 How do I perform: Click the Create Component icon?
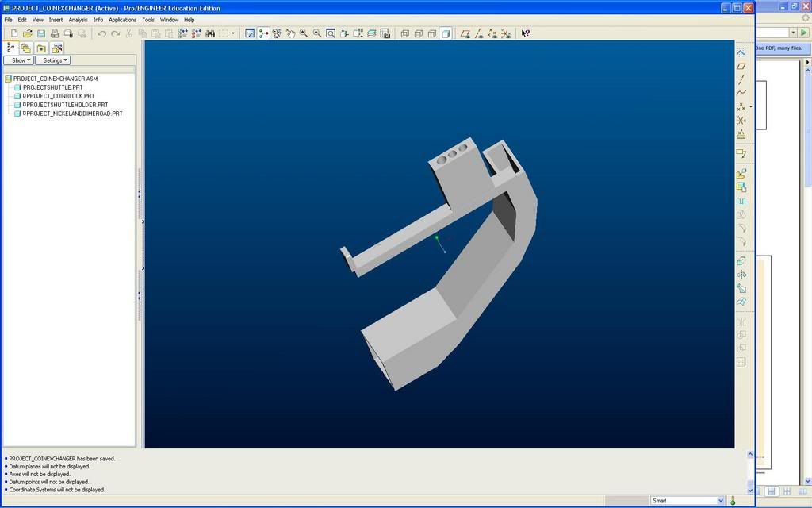click(741, 187)
